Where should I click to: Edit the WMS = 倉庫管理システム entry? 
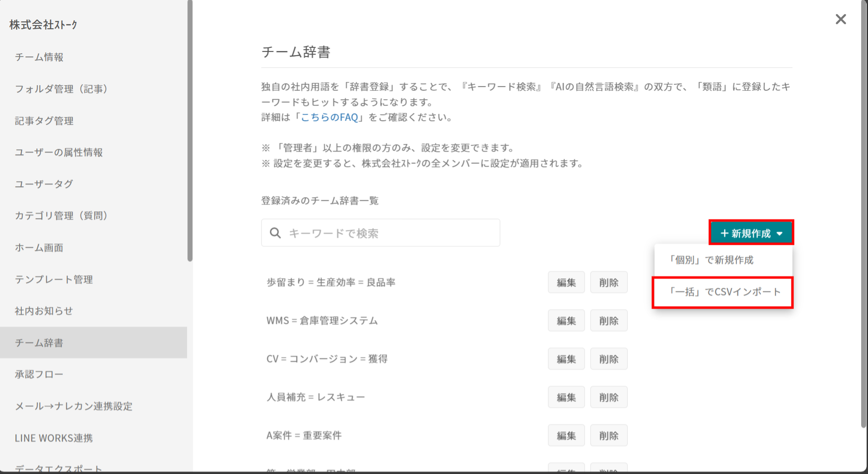[566, 321]
